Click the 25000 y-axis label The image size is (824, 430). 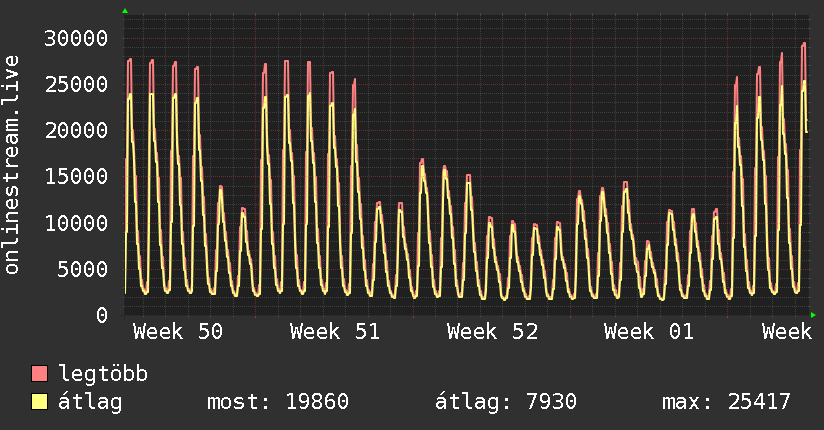coord(77,85)
